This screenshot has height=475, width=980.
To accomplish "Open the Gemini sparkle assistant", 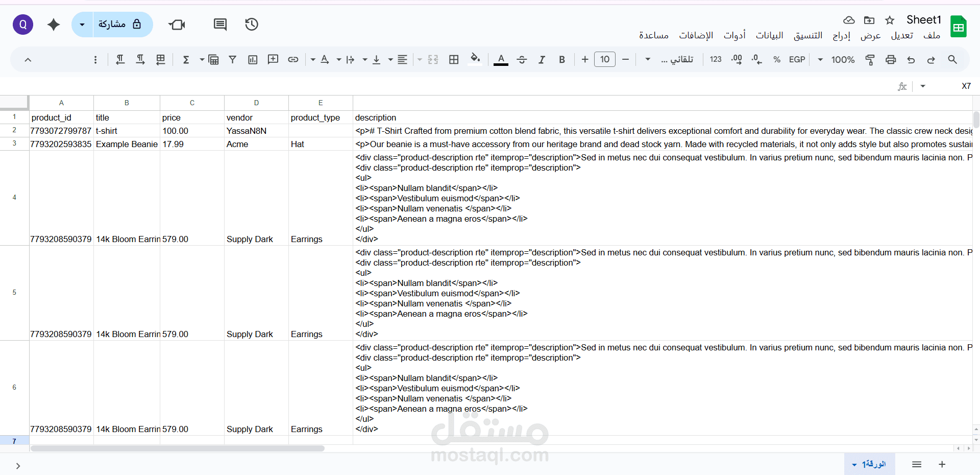I will tap(54, 25).
